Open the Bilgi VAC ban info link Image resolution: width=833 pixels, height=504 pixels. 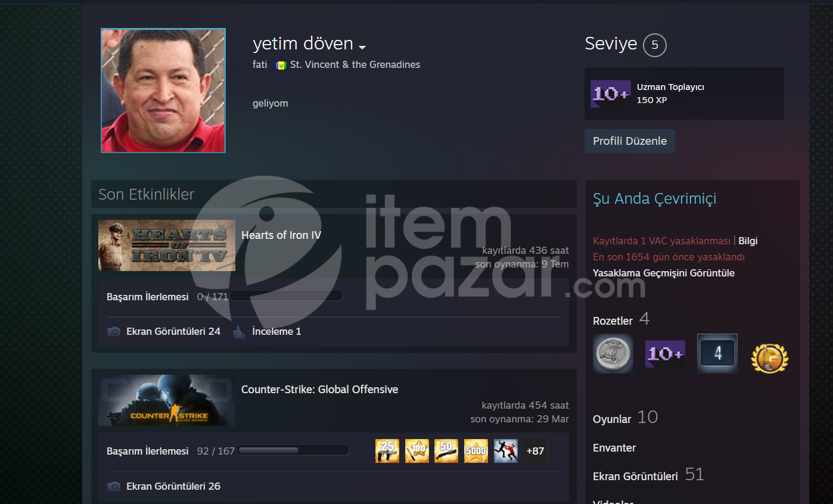(x=748, y=241)
